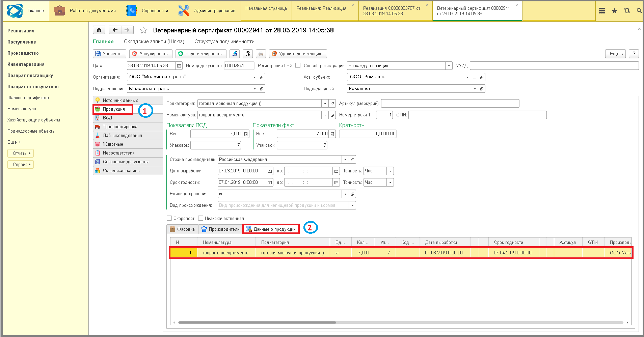Open Единица хранения record link icon
644x337 pixels.
click(352, 194)
